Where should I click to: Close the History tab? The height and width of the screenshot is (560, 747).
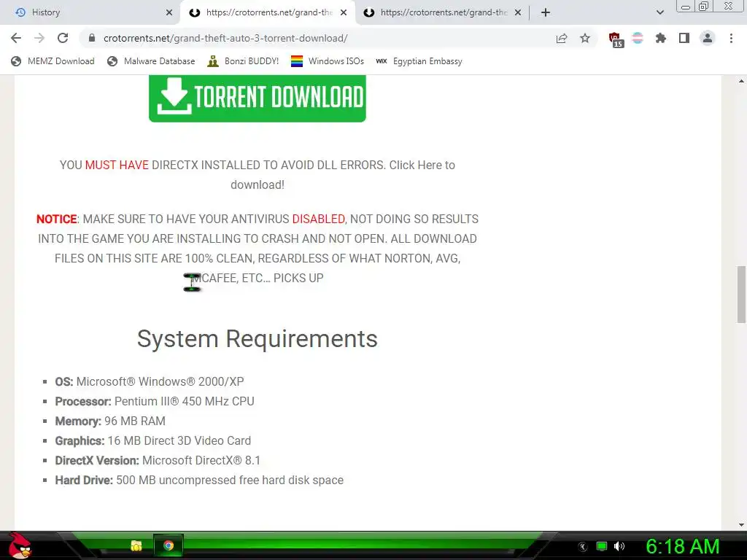(169, 12)
